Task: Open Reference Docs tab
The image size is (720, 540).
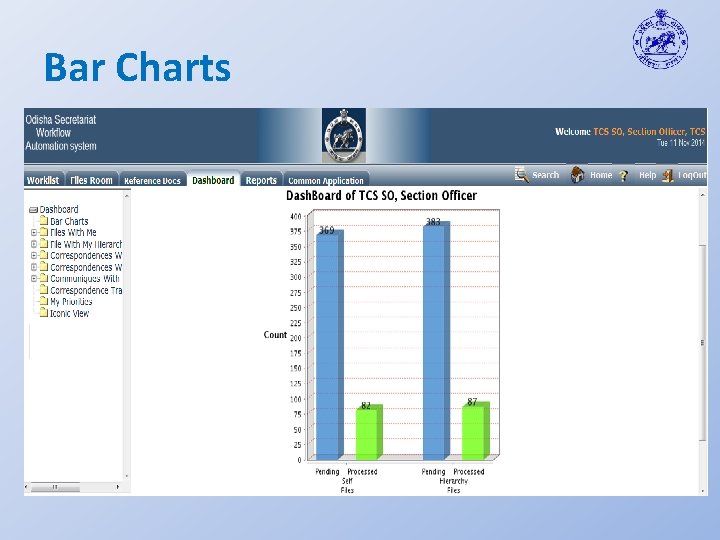Action: tap(152, 180)
